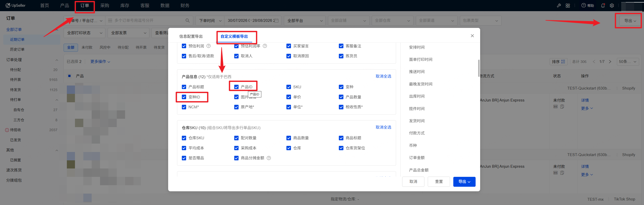Open the apps grid icon
The image size is (644, 205).
pos(568,5)
